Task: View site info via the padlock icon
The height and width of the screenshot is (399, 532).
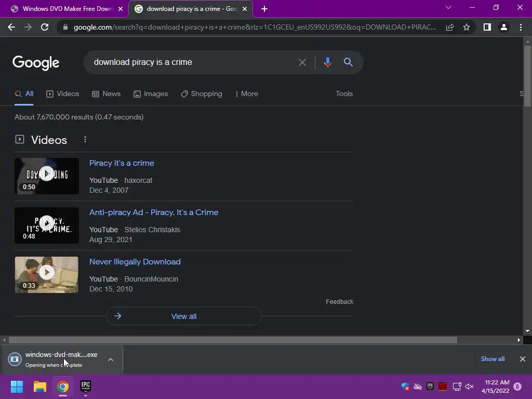Action: pyautogui.click(x=65, y=27)
